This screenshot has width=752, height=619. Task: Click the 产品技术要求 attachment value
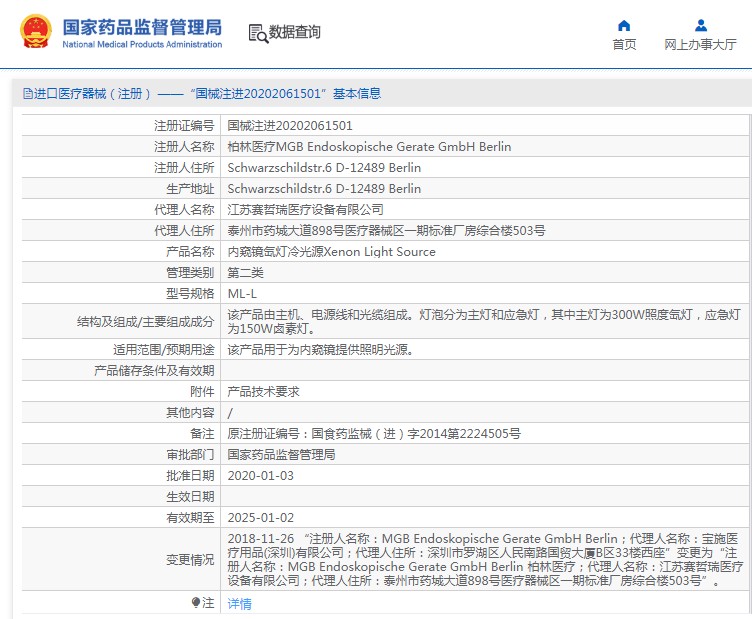pyautogui.click(x=263, y=392)
